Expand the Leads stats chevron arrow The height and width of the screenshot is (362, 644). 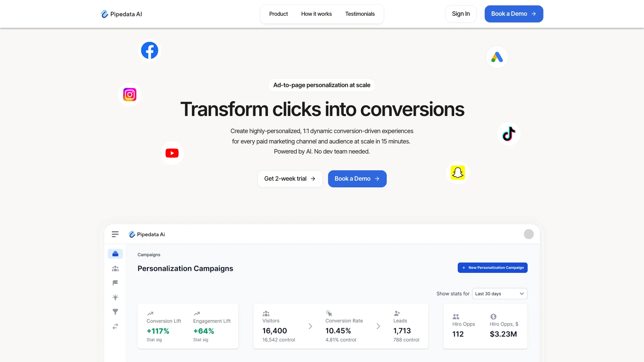click(x=378, y=326)
